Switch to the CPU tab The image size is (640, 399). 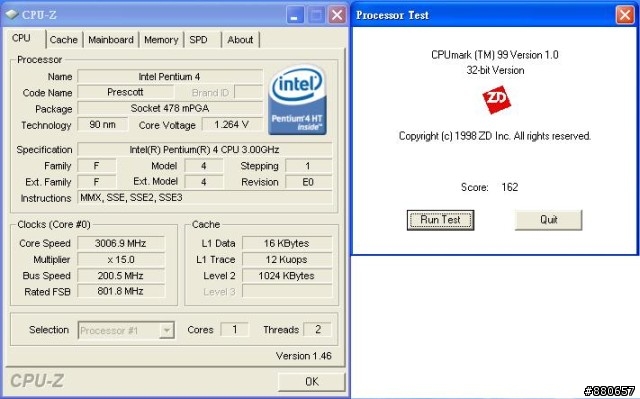pyautogui.click(x=21, y=38)
